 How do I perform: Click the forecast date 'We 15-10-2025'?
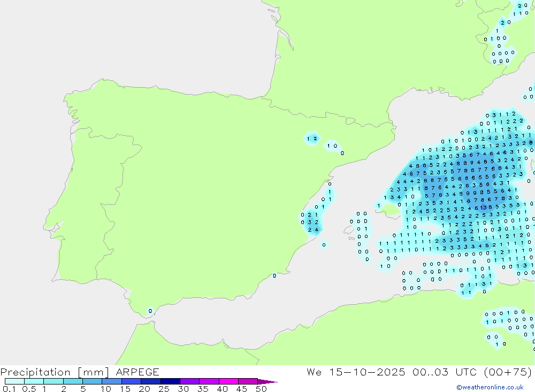[355, 372]
